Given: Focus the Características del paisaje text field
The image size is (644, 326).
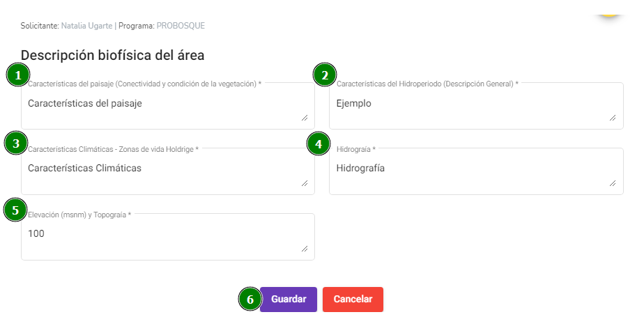Looking at the screenshot, I should point(167,106).
